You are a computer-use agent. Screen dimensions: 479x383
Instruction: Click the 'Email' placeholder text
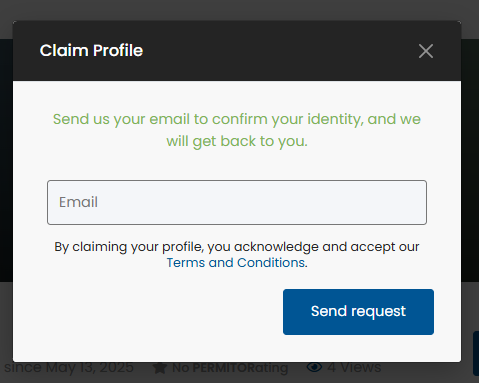78,202
